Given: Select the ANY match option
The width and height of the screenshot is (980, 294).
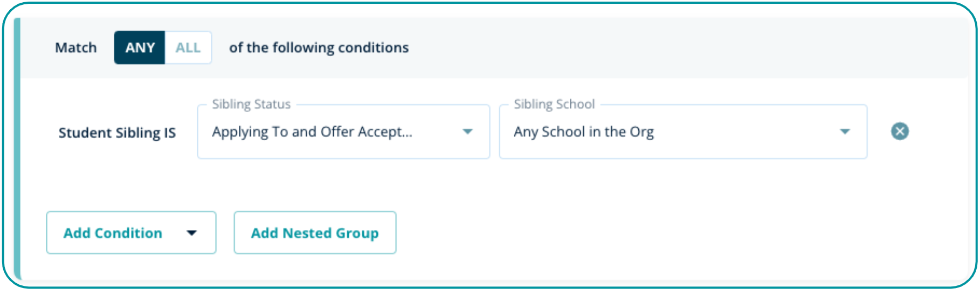Looking at the screenshot, I should (140, 48).
